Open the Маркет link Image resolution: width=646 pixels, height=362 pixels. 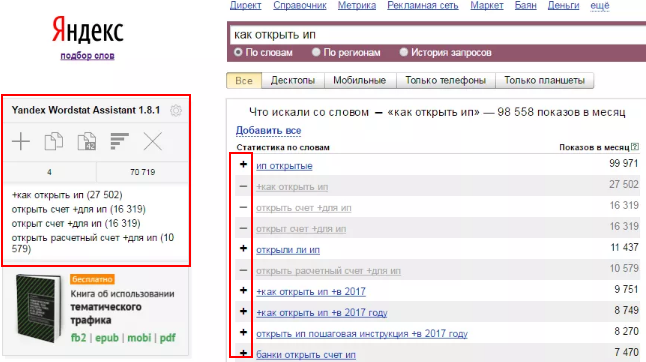pos(487,5)
